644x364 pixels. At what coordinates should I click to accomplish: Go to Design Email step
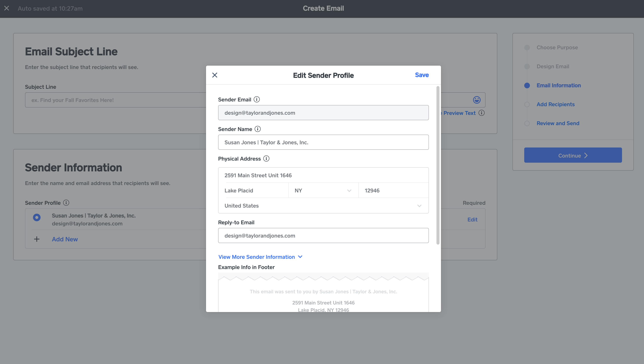click(553, 67)
